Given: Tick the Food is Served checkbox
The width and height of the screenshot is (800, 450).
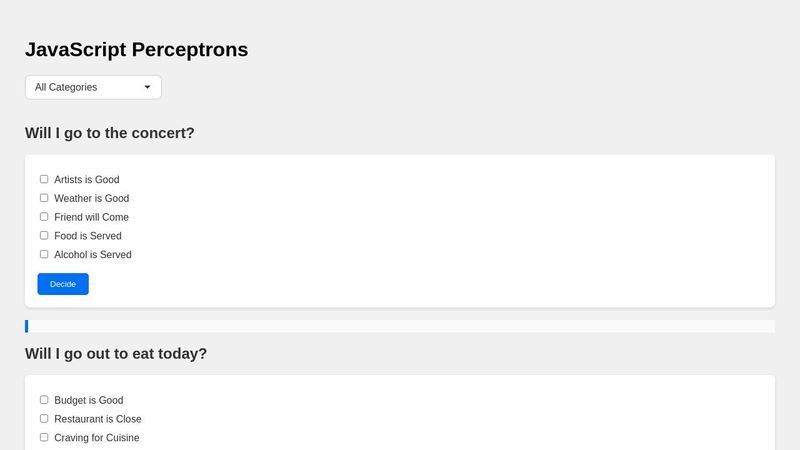Looking at the screenshot, I should (x=44, y=236).
